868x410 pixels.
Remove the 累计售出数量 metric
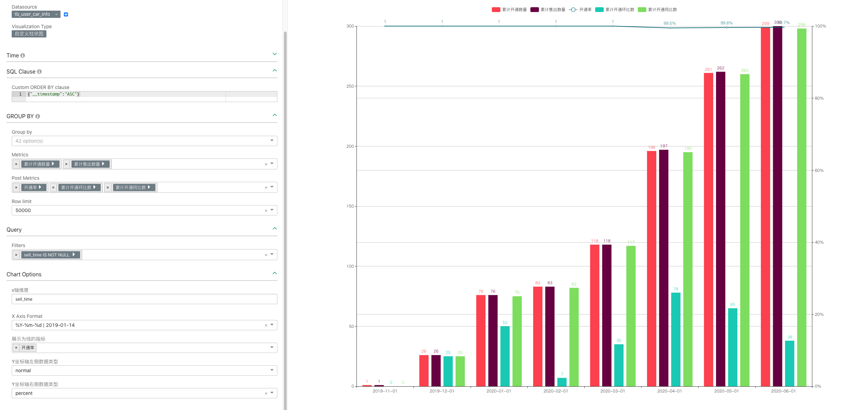[x=66, y=164]
